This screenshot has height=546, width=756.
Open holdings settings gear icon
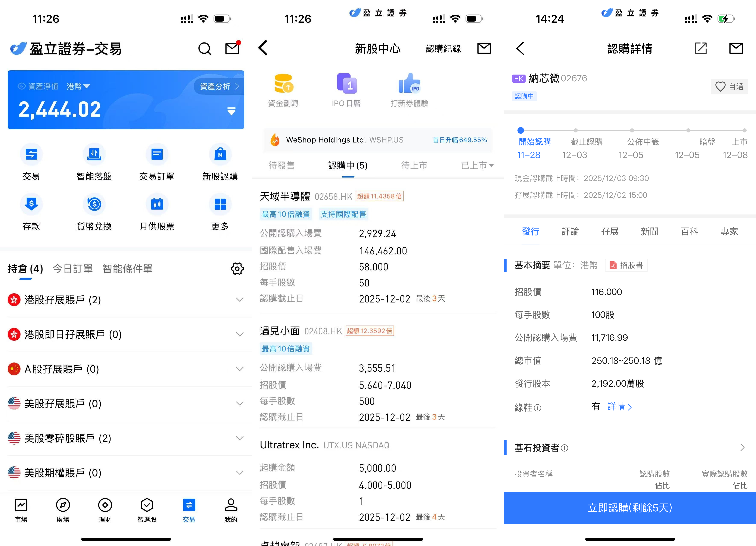point(237,269)
